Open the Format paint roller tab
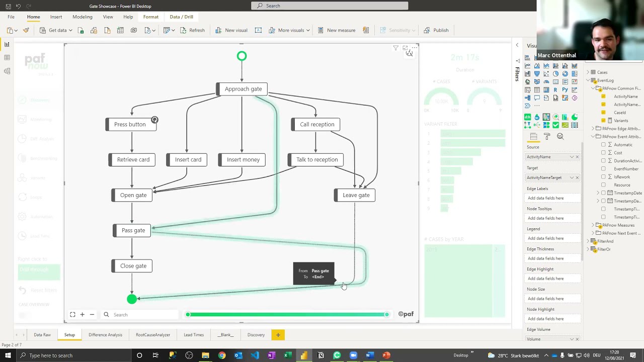 click(547, 136)
